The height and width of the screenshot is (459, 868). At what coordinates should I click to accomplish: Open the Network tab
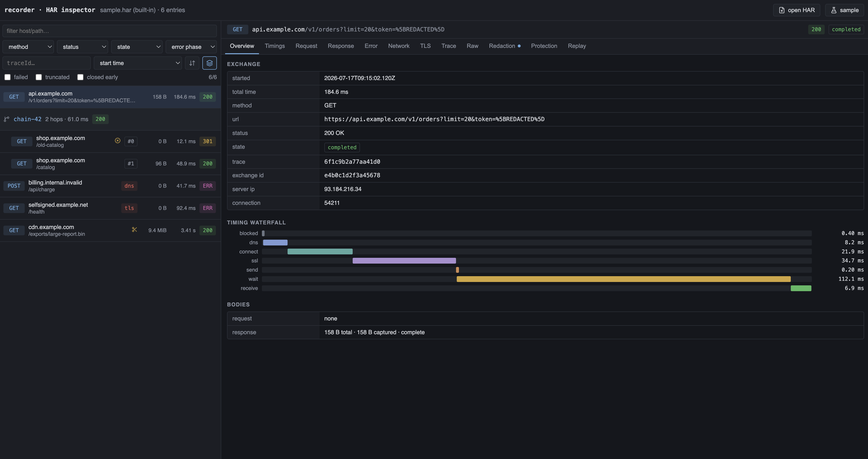click(399, 46)
